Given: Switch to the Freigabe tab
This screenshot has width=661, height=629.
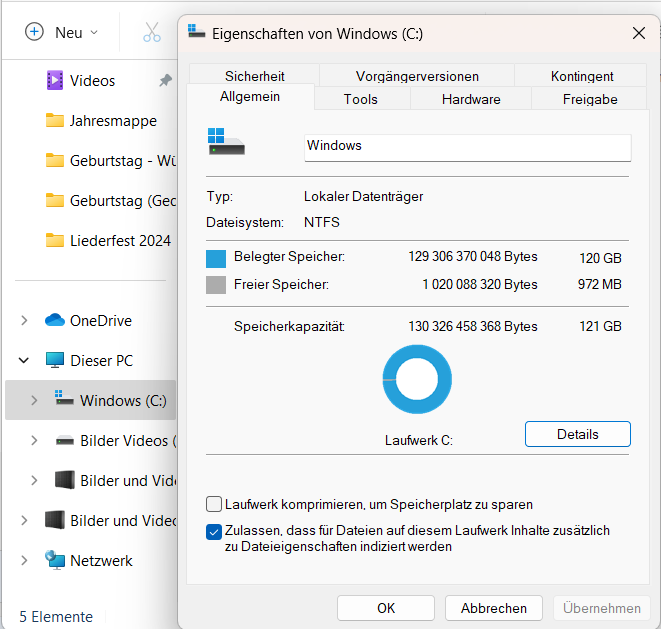Looking at the screenshot, I should [x=590, y=99].
